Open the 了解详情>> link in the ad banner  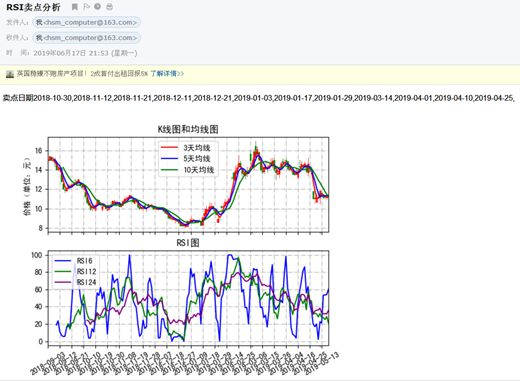167,74
